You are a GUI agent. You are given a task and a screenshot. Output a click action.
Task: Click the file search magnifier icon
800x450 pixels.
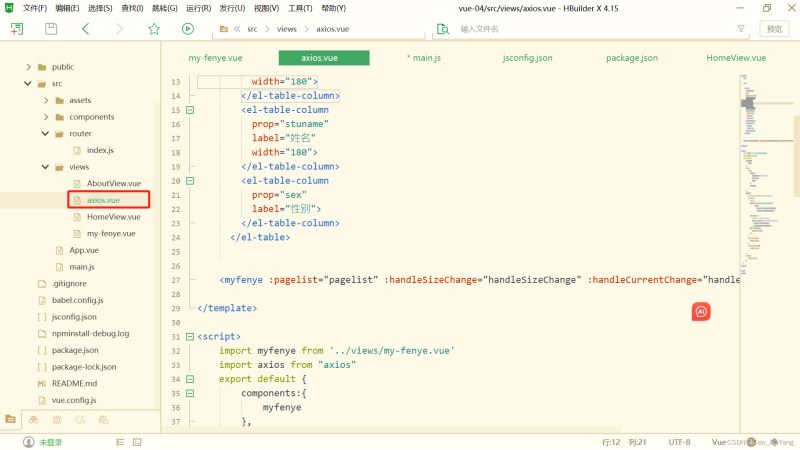click(x=443, y=29)
